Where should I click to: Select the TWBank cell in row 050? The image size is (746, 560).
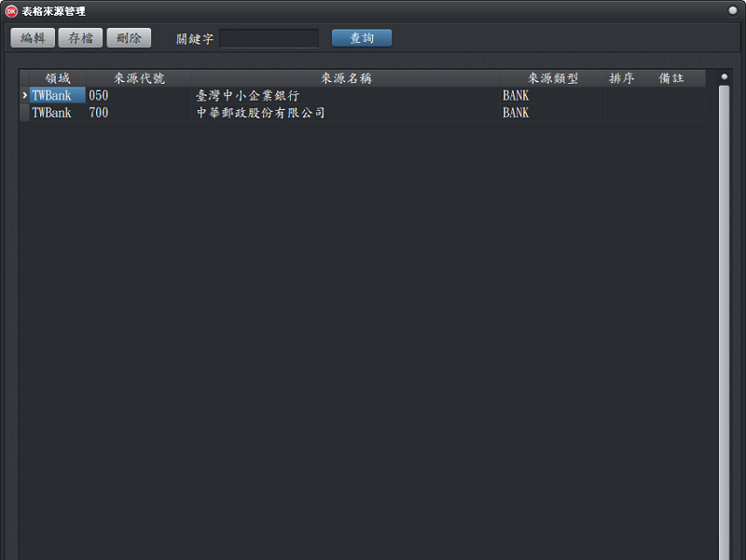point(58,96)
